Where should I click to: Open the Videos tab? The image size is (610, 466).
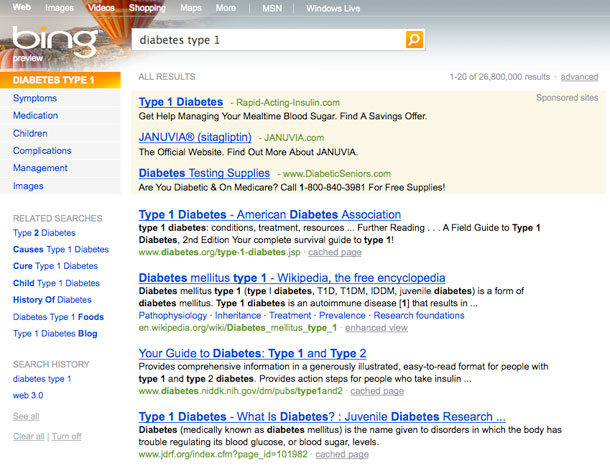click(101, 8)
